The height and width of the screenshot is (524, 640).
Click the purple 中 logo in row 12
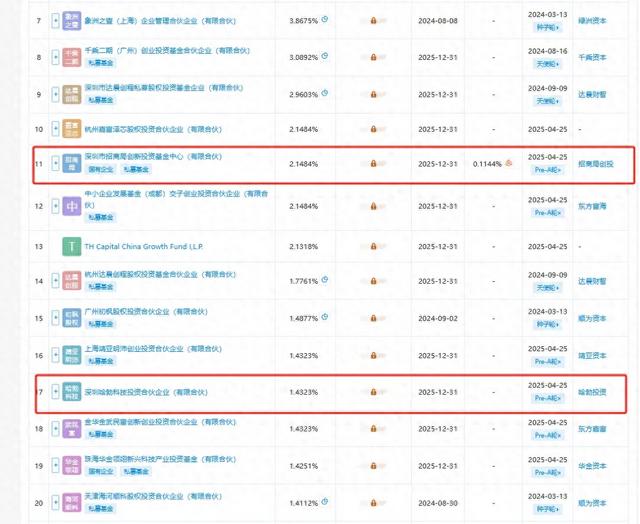[71, 206]
